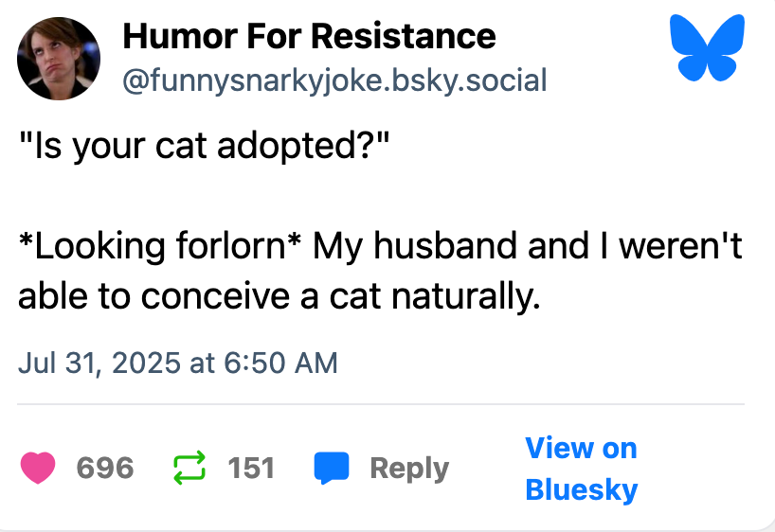The width and height of the screenshot is (775, 532).
Task: Click the "able to conceive a cat naturally" line
Action: pyautogui.click(x=279, y=297)
